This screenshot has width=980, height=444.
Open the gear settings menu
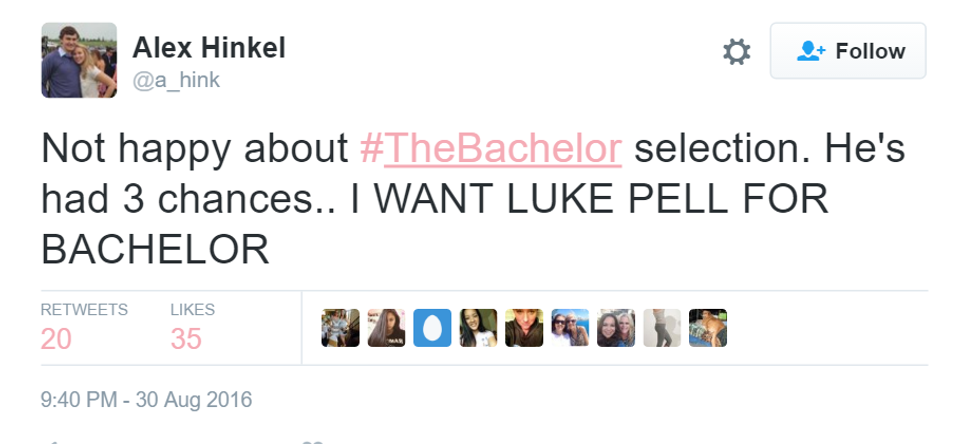pos(736,51)
